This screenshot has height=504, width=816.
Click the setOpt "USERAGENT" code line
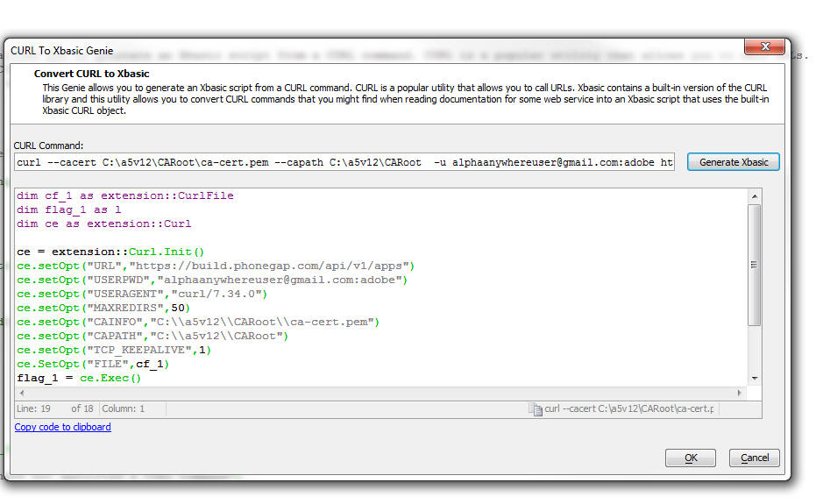pyautogui.click(x=142, y=295)
